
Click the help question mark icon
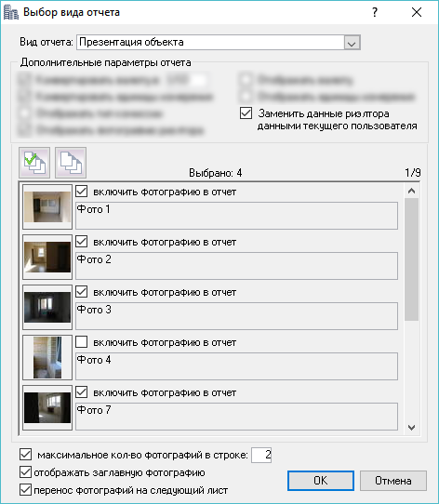(x=375, y=12)
